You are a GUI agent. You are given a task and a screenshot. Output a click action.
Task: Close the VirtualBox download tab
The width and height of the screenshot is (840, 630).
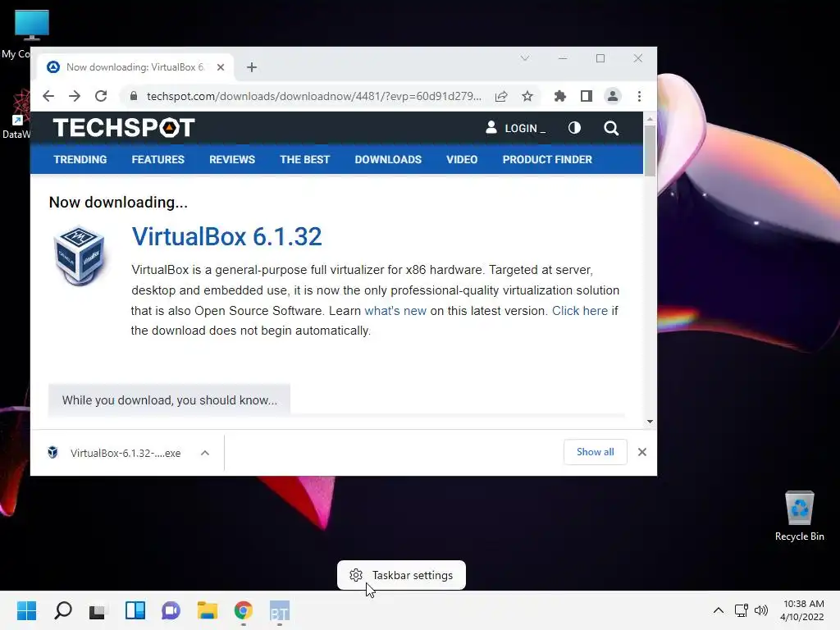(221, 67)
